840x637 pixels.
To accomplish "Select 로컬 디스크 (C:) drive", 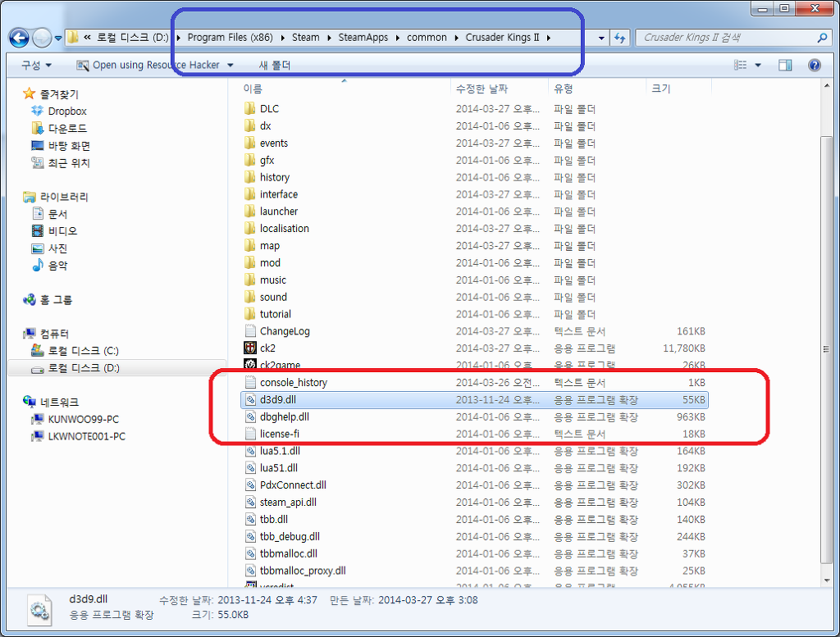I will click(83, 351).
